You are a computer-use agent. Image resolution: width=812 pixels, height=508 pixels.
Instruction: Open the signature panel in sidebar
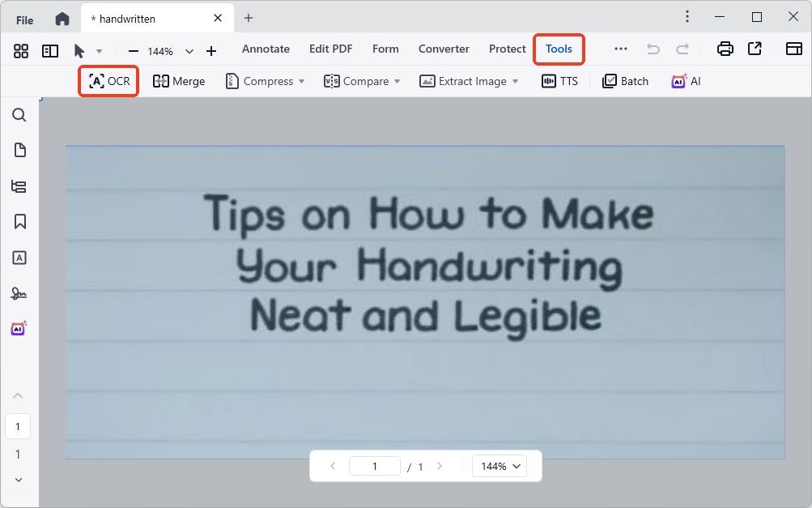coord(19,293)
